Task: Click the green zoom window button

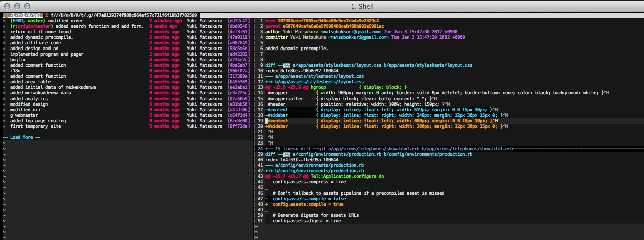Action: (x=27, y=6)
